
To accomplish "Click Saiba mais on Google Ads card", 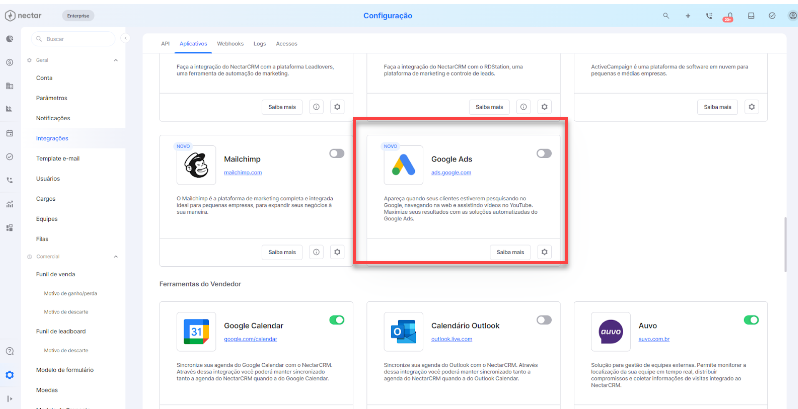I will [510, 252].
